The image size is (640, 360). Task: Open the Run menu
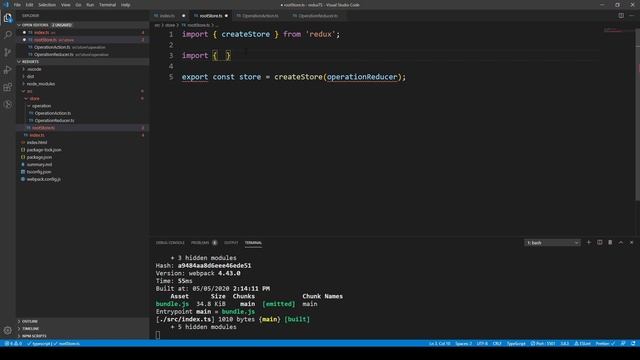(90, 5)
